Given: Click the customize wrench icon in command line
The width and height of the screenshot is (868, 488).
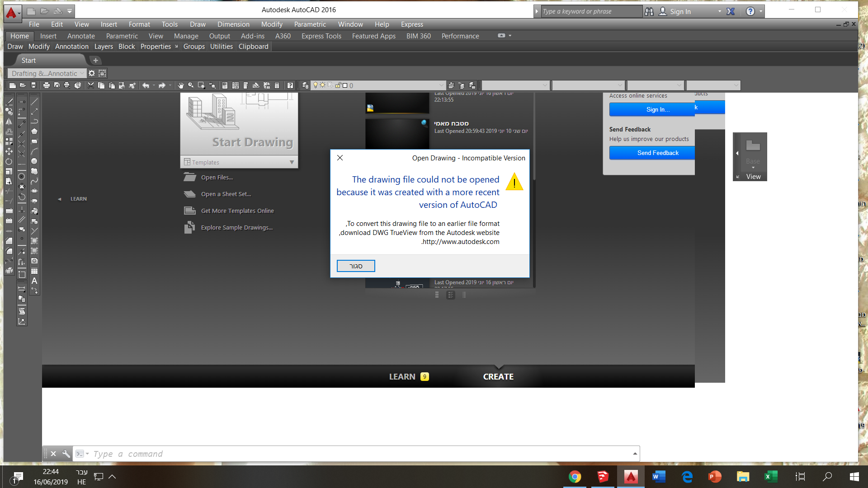Looking at the screenshot, I should tap(66, 454).
